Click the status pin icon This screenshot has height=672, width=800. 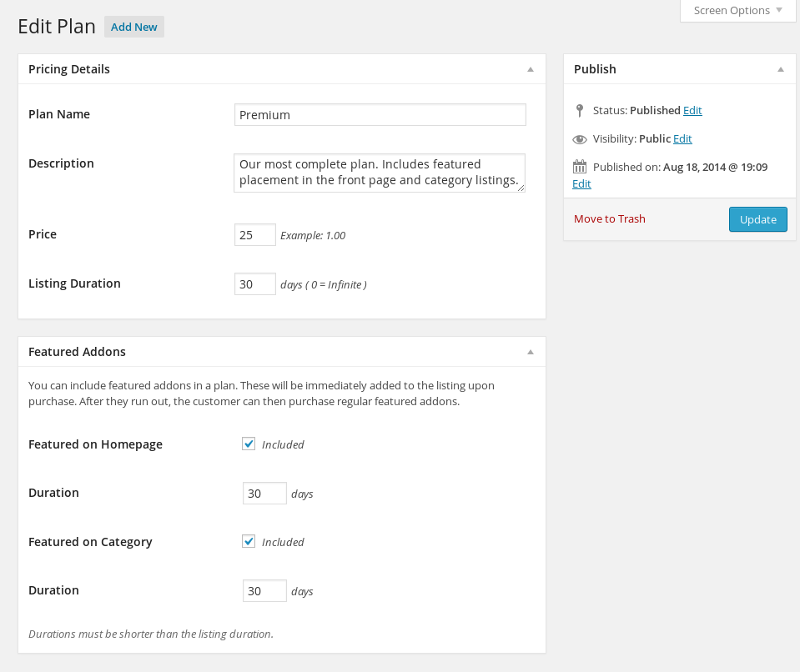coord(579,111)
